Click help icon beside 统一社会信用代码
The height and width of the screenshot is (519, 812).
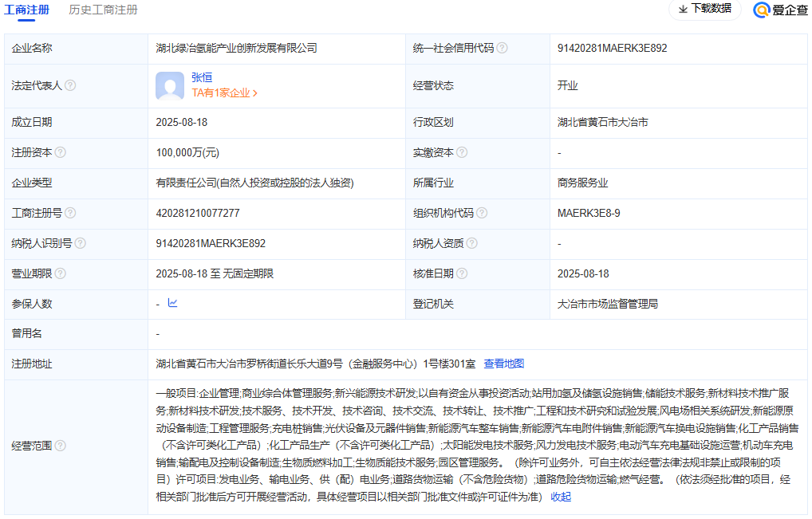pyautogui.click(x=502, y=48)
